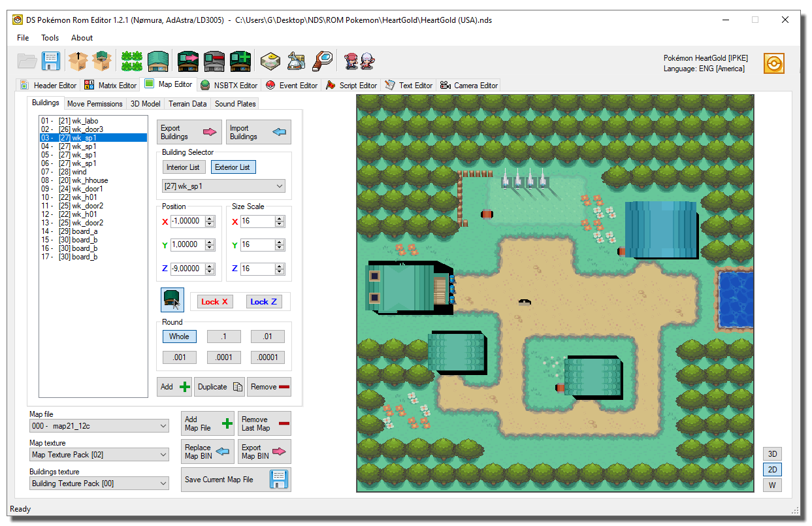Click the building with green plus icon
Viewport: 812px width, 526px height.
coord(240,61)
